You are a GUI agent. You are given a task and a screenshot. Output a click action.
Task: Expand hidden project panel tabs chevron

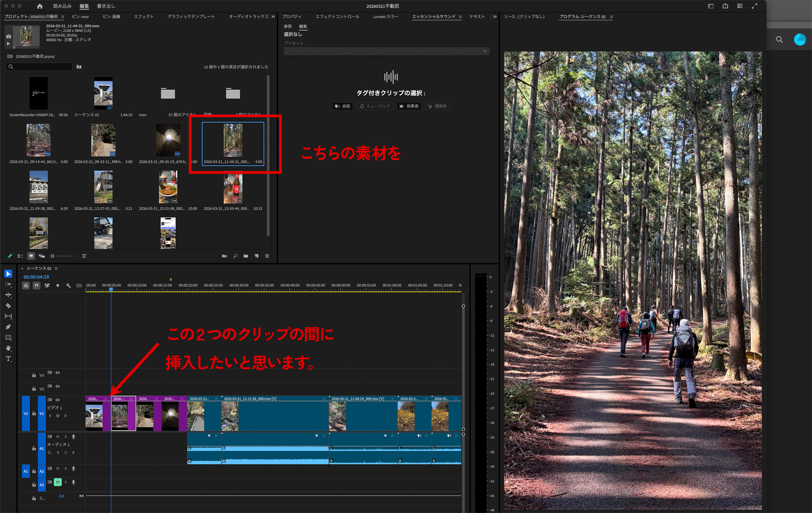click(x=273, y=17)
